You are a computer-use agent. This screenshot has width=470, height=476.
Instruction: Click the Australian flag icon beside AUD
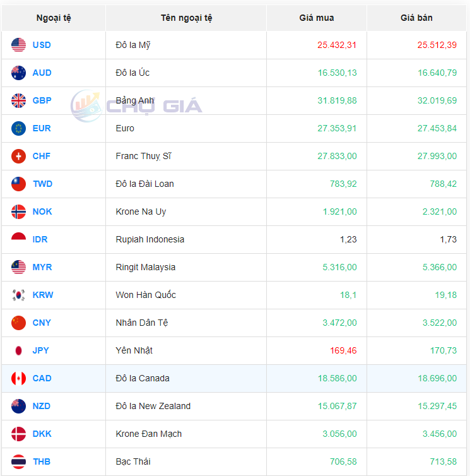pyautogui.click(x=19, y=73)
